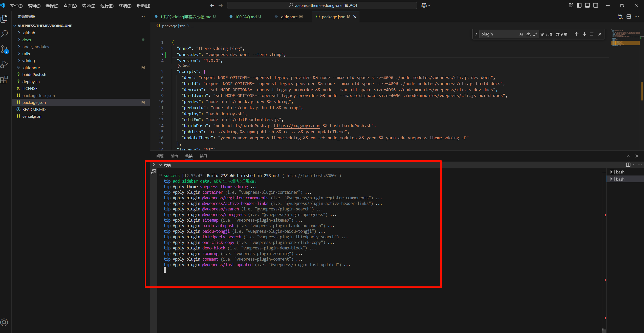The image size is (644, 333).
Task: Expand the vdoing folder
Action: 28,61
